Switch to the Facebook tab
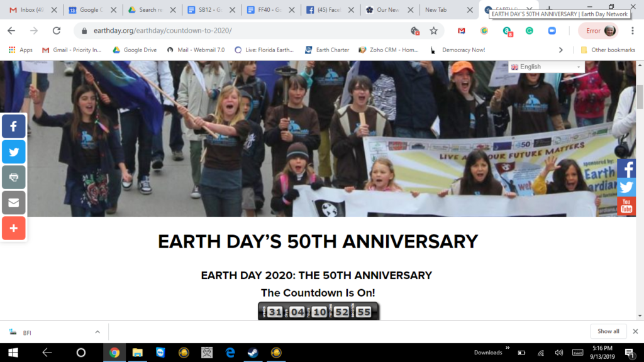Image resolution: width=644 pixels, height=362 pixels. 325,10
